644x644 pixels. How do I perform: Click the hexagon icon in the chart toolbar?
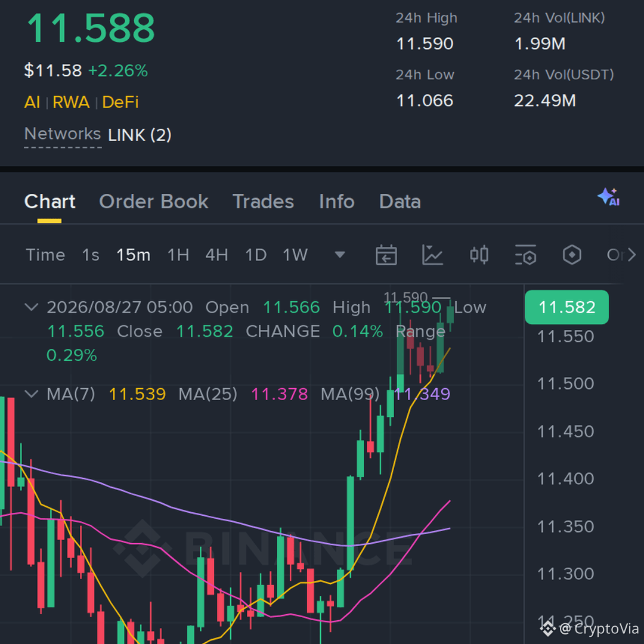tap(572, 255)
